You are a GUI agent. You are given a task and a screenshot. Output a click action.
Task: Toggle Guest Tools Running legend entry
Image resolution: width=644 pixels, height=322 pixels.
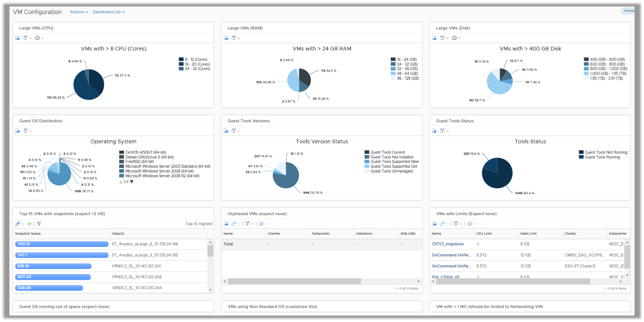coord(602,157)
